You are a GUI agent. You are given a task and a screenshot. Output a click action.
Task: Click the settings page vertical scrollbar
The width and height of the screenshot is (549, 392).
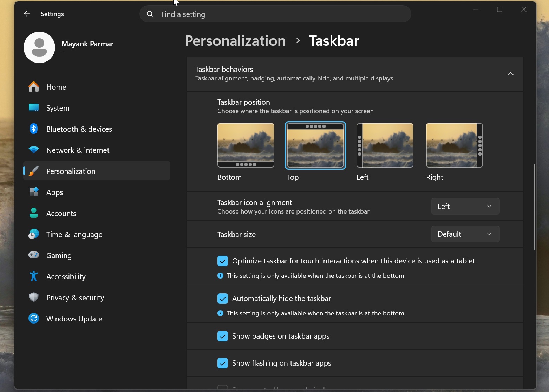point(534,207)
